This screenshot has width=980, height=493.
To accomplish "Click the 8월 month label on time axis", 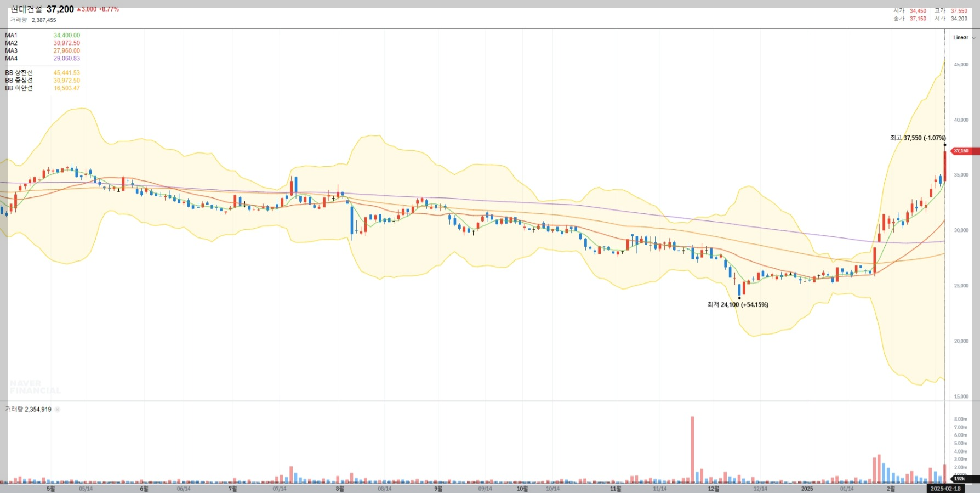I will coord(340,489).
